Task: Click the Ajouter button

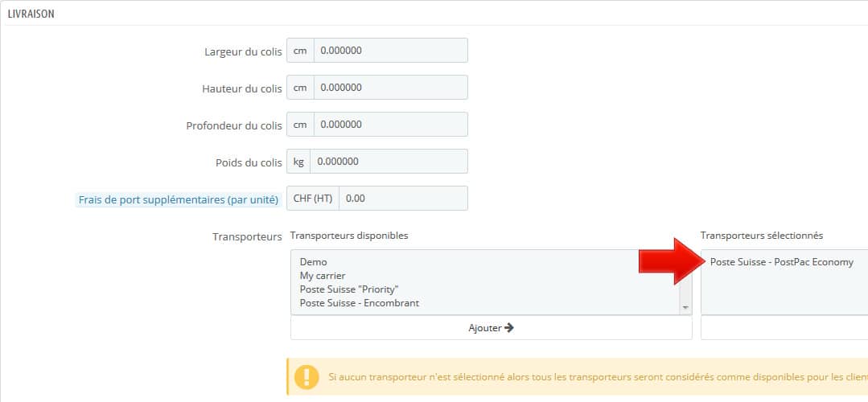Action: pyautogui.click(x=491, y=328)
